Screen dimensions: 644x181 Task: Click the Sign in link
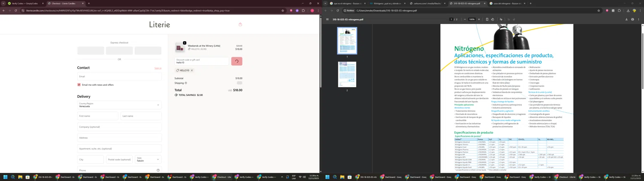point(158,68)
